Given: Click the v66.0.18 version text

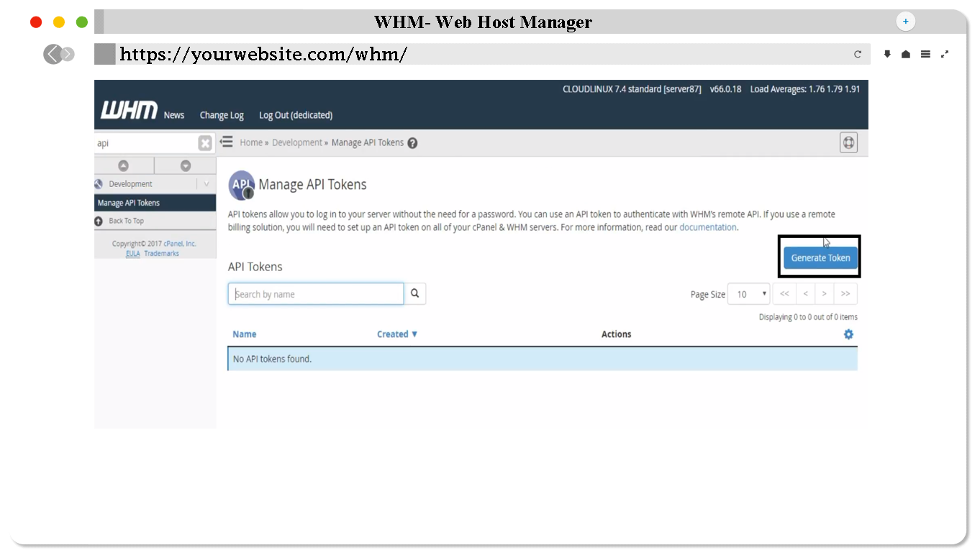Looking at the screenshot, I should (725, 89).
